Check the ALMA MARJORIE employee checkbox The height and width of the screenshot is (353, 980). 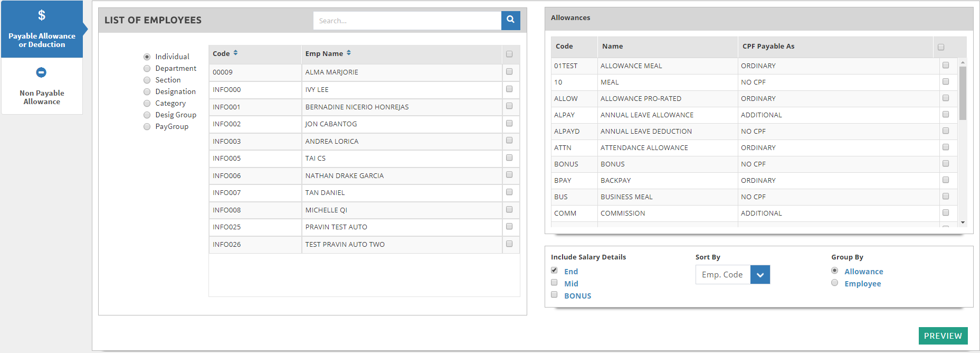click(x=509, y=72)
